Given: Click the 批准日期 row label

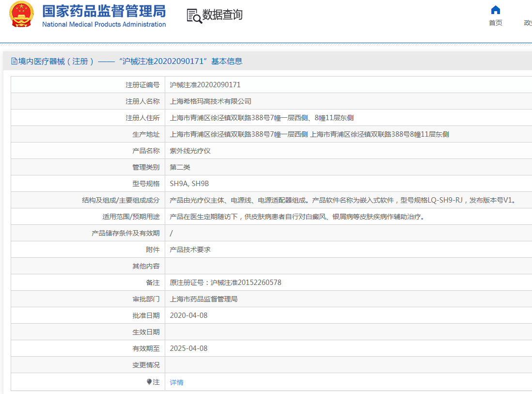Looking at the screenshot, I should pos(146,315).
